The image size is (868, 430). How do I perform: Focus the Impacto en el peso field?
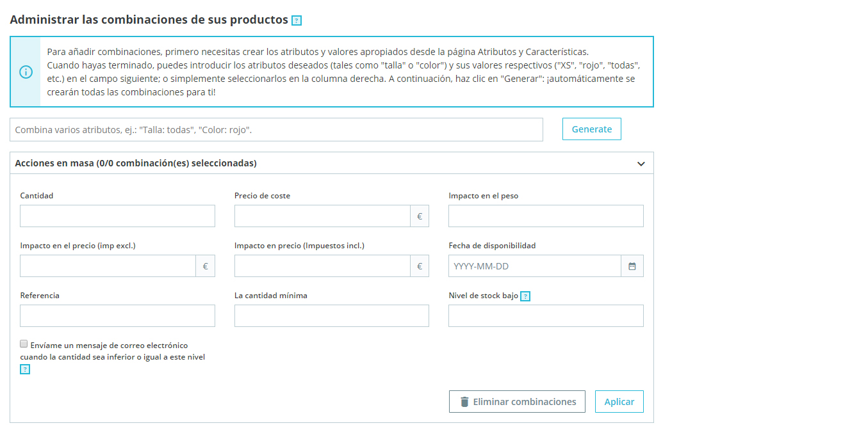546,216
